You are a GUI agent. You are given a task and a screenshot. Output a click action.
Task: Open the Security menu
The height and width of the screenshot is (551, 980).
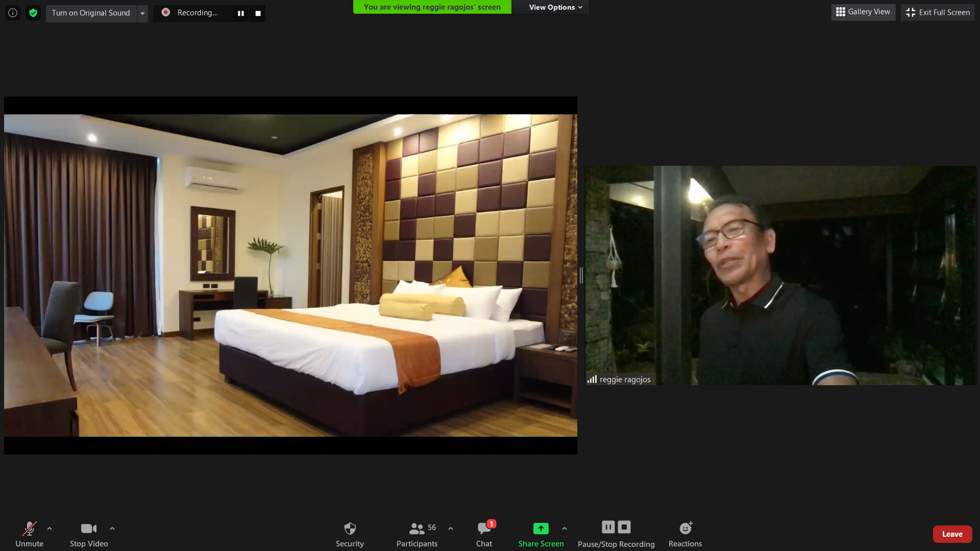coord(350,534)
